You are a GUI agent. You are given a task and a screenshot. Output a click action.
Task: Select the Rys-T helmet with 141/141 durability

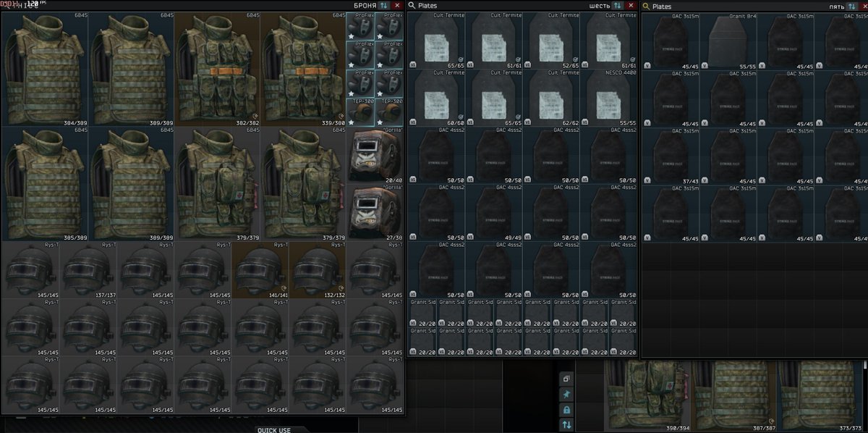pyautogui.click(x=260, y=270)
